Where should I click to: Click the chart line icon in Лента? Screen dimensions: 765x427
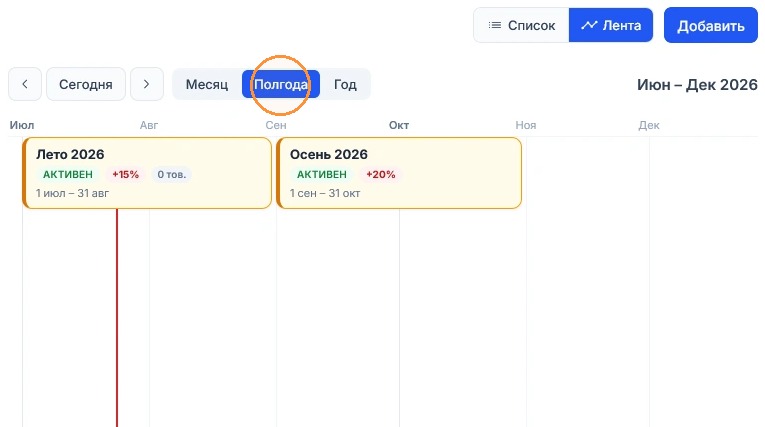(x=589, y=25)
